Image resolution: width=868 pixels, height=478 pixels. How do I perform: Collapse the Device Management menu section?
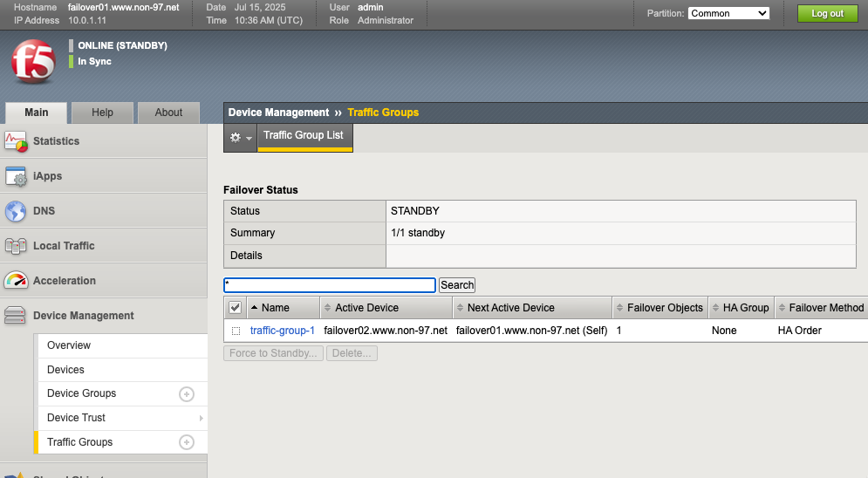(104, 316)
